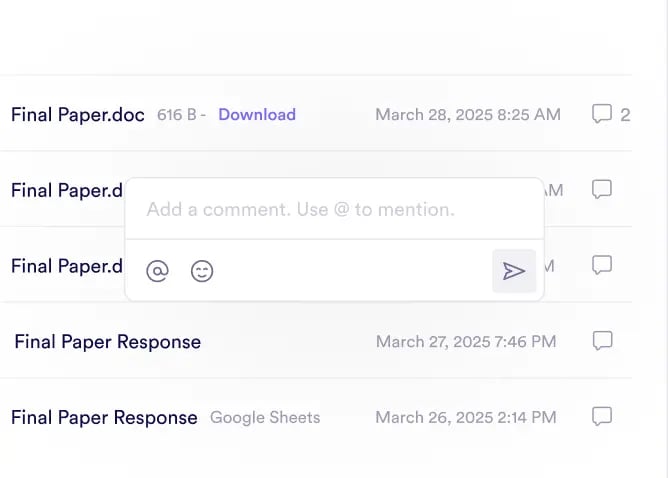The height and width of the screenshot is (478, 668).
Task: Click the comment icon next to the send button row
Action: pos(602,265)
